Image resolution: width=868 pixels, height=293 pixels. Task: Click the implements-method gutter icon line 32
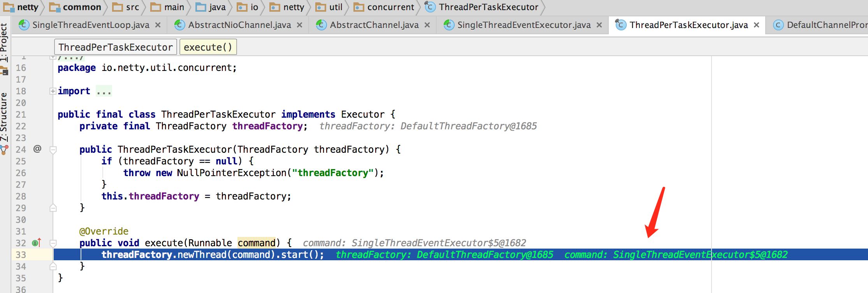tap(37, 243)
